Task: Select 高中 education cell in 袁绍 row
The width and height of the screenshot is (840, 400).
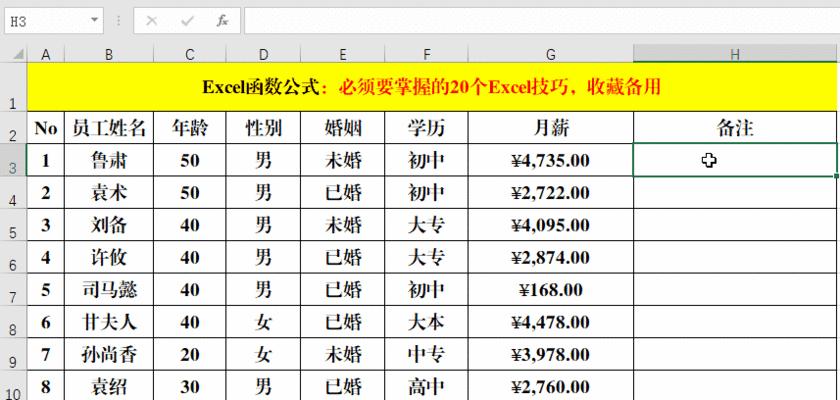Action: click(x=426, y=386)
